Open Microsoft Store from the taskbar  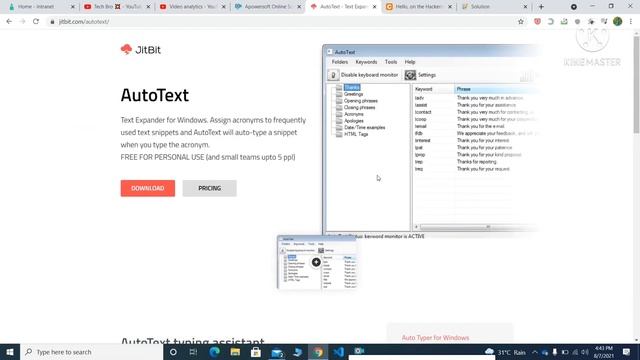pos(256,352)
